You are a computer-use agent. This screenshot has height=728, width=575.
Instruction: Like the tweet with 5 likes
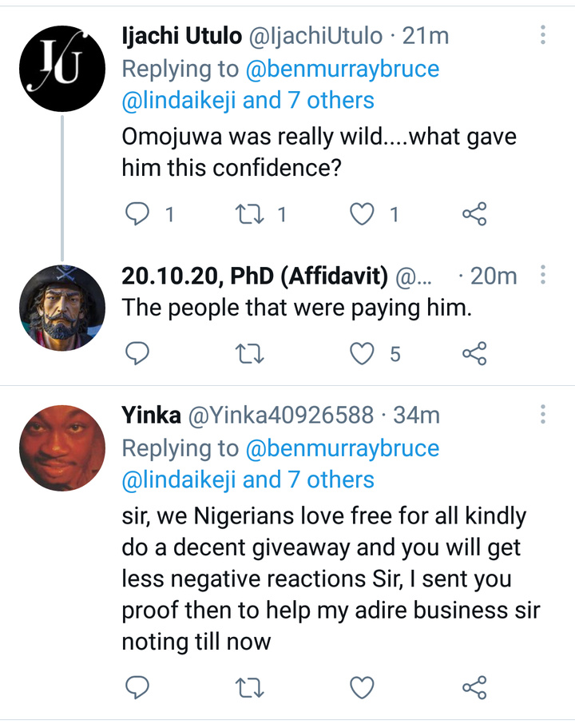tap(362, 354)
